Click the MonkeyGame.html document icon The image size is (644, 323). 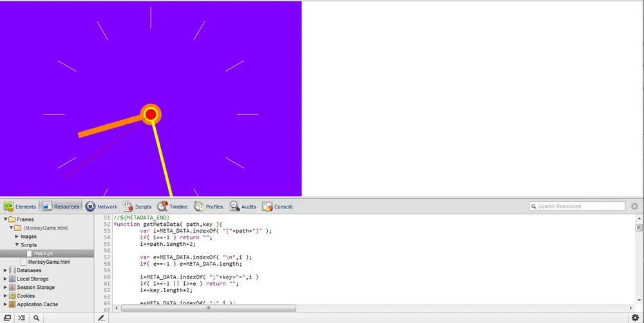point(23,262)
